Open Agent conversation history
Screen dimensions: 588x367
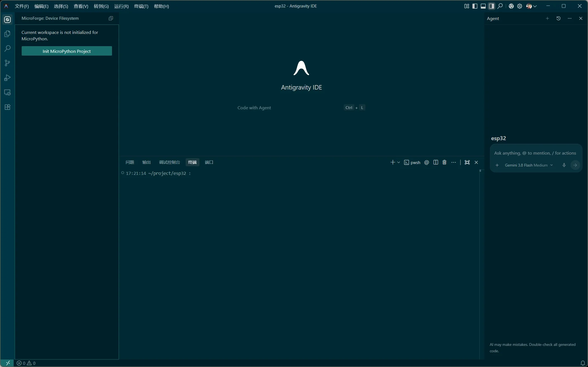[559, 18]
